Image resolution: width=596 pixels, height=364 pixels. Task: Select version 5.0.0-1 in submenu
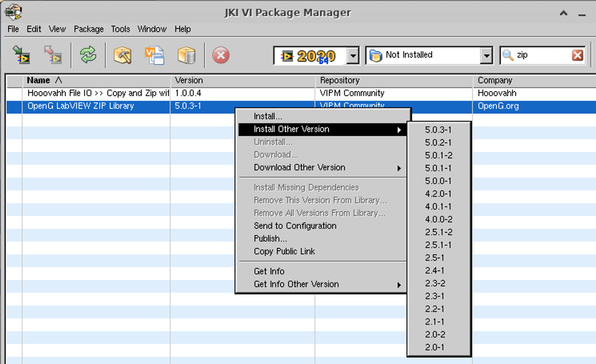(438, 181)
